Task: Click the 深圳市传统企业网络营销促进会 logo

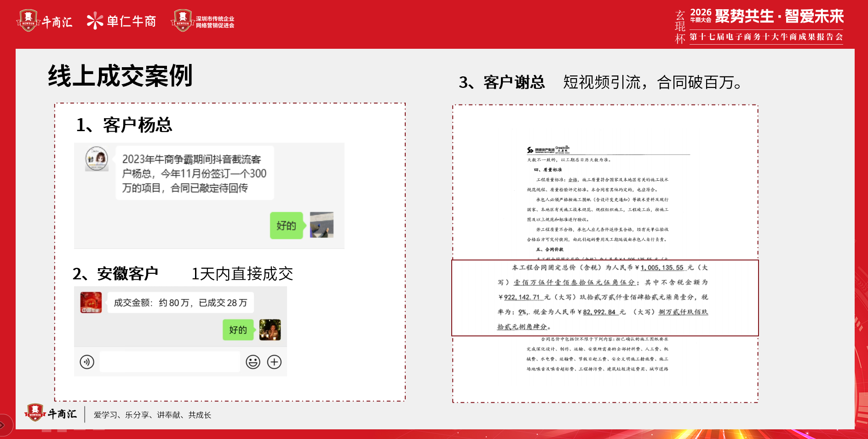Action: click(202, 21)
